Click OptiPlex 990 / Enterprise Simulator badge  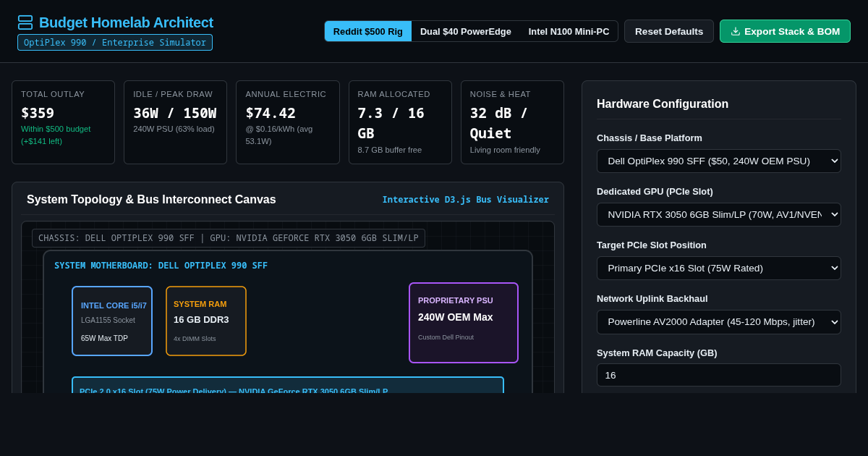click(115, 43)
